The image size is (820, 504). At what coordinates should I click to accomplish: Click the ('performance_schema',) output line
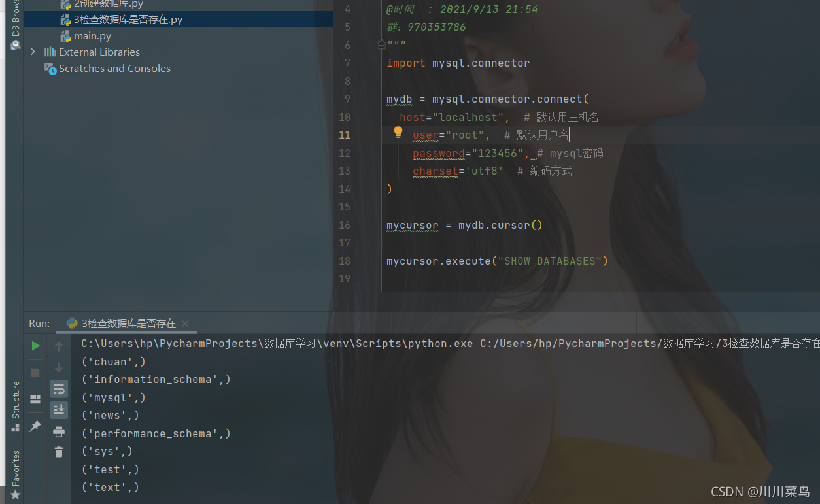pyautogui.click(x=156, y=433)
